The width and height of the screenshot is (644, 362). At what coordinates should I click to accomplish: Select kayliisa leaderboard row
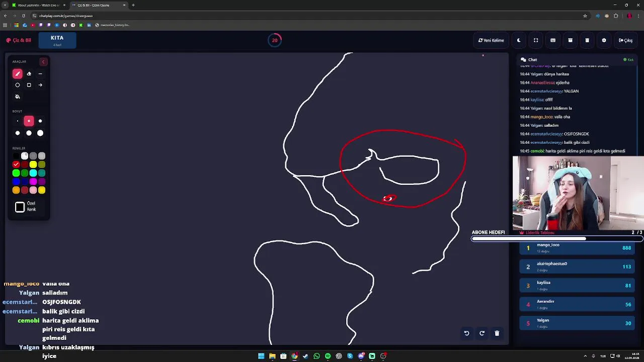tap(578, 286)
